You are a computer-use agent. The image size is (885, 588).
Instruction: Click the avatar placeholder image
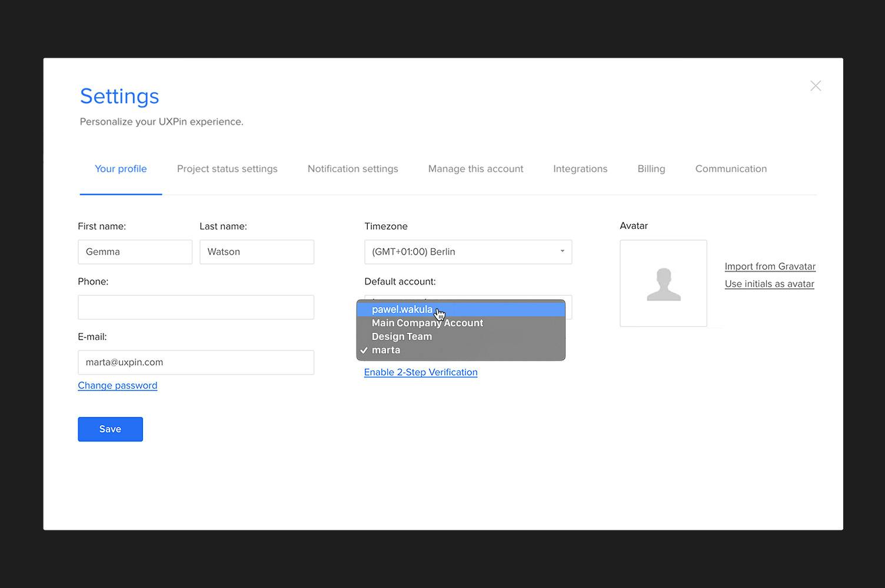click(663, 283)
